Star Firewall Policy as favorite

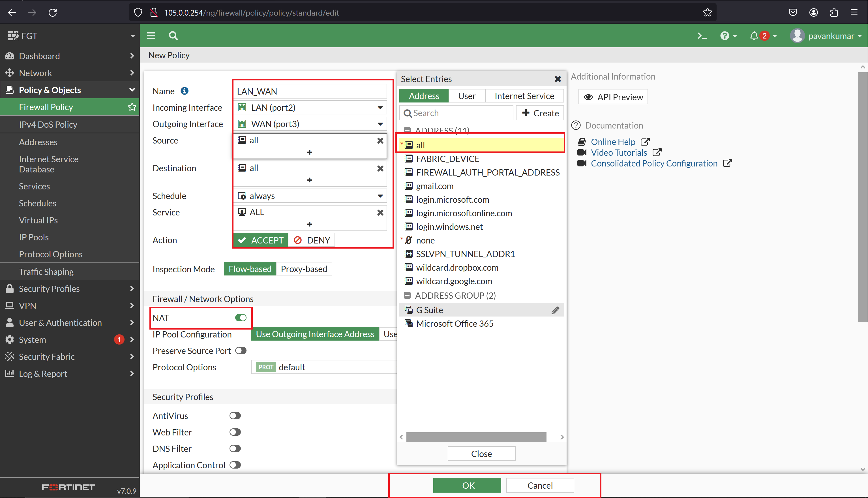coord(132,107)
